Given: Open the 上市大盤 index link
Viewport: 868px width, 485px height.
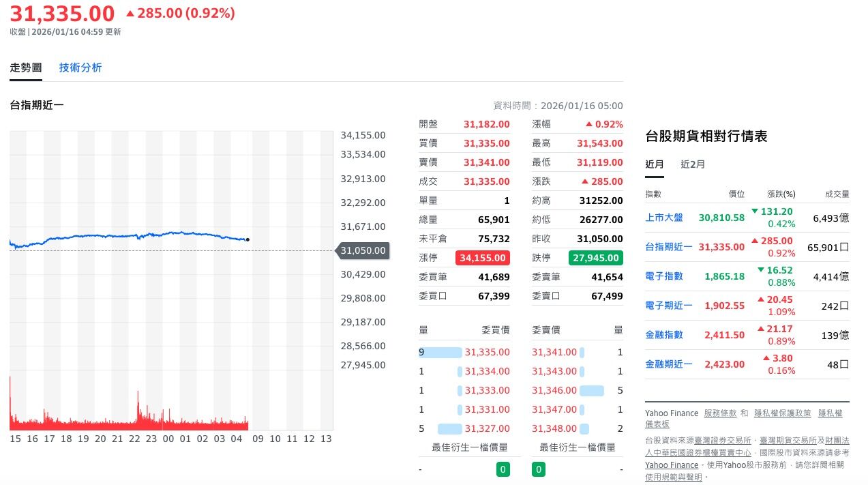Looking at the screenshot, I should coord(663,218).
